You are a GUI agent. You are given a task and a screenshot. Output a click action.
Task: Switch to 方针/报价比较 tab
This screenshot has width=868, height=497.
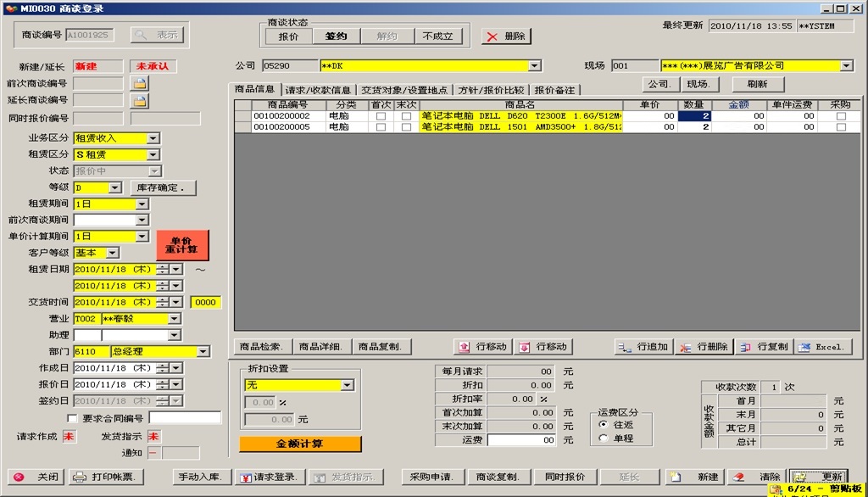pyautogui.click(x=491, y=90)
